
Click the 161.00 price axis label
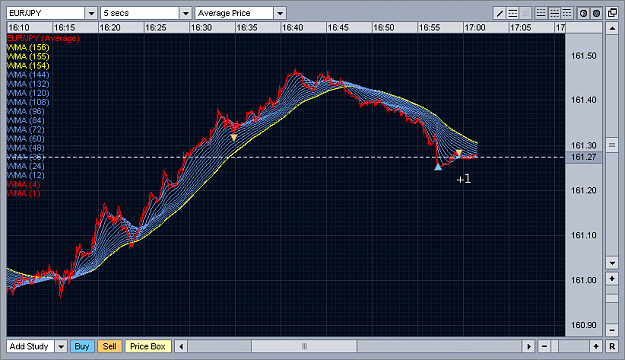click(584, 280)
